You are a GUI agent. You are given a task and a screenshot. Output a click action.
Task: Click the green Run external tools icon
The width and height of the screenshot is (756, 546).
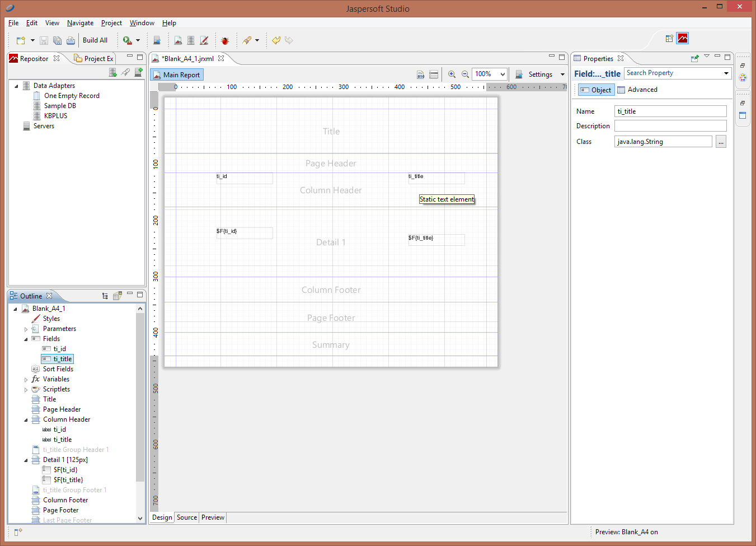pos(127,40)
